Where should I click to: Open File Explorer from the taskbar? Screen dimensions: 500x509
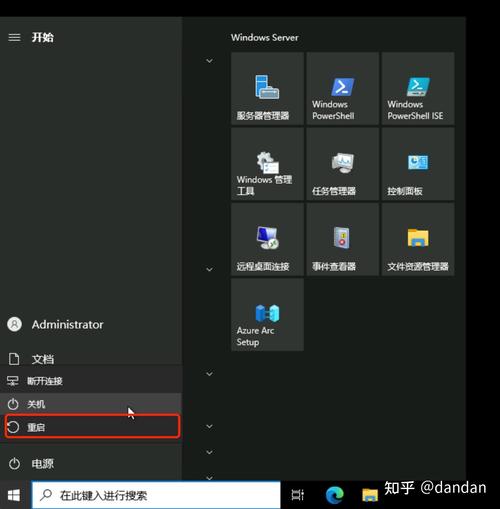(x=370, y=495)
